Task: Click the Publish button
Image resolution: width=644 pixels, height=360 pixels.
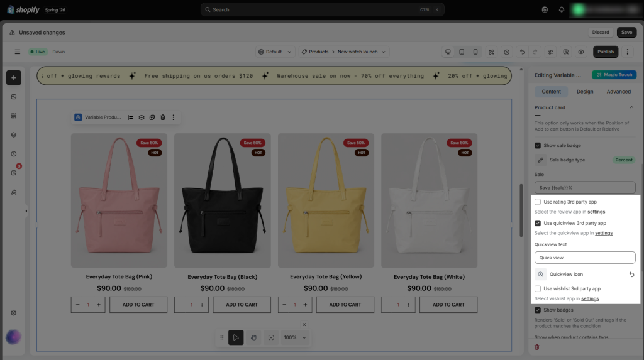Action: pyautogui.click(x=606, y=52)
